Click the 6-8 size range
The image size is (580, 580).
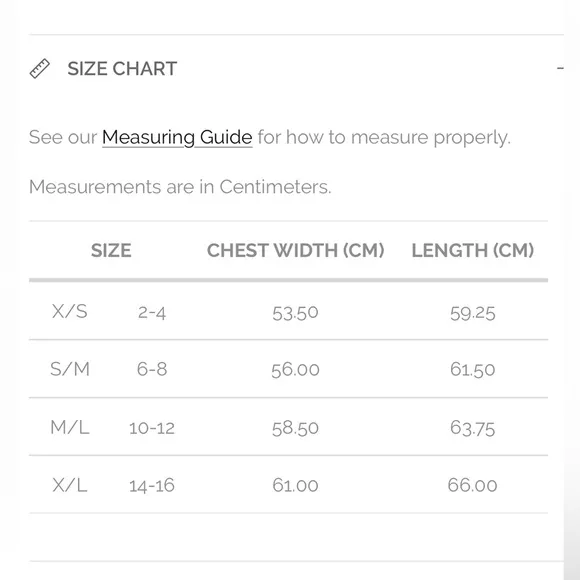[152, 369]
